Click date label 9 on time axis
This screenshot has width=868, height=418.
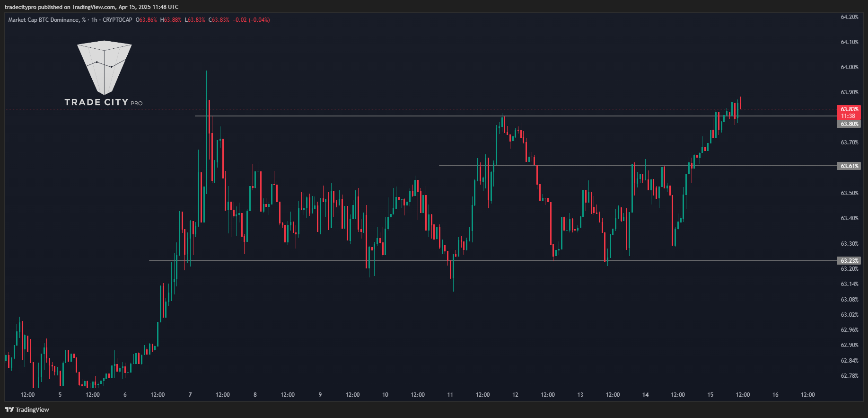click(x=320, y=395)
